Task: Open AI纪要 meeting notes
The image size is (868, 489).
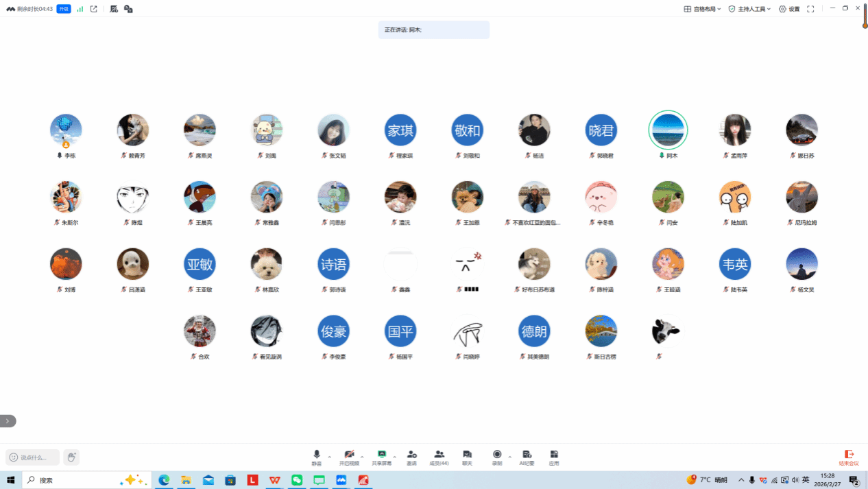Action: click(527, 455)
